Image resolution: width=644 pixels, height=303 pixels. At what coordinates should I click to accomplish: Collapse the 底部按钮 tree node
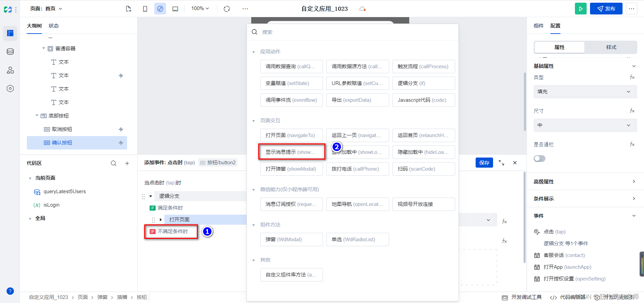point(37,116)
